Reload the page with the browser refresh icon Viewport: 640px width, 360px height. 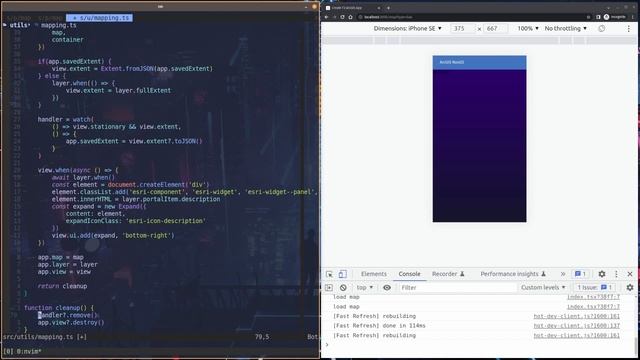pos(342,17)
